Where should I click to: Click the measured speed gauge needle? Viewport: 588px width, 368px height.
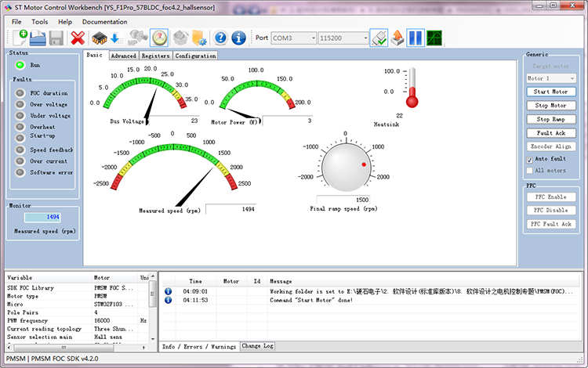(x=194, y=186)
